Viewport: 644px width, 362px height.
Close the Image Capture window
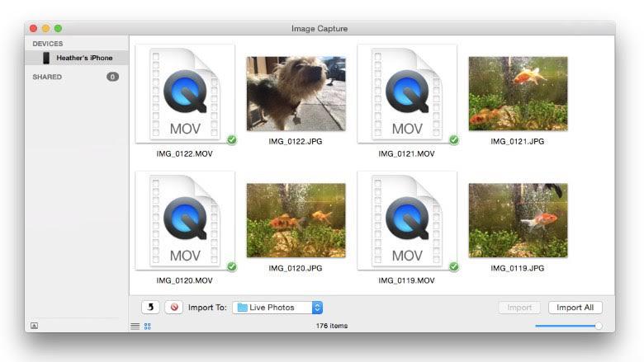pyautogui.click(x=34, y=28)
